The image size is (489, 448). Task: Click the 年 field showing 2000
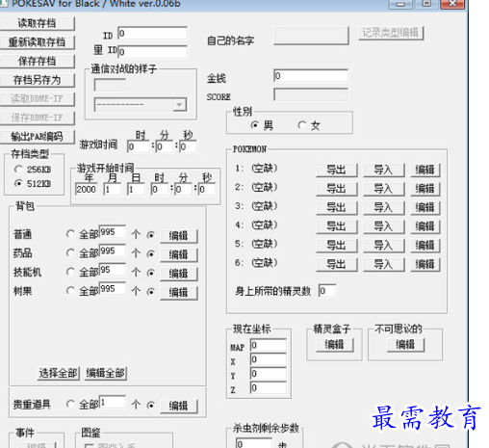pos(86,189)
